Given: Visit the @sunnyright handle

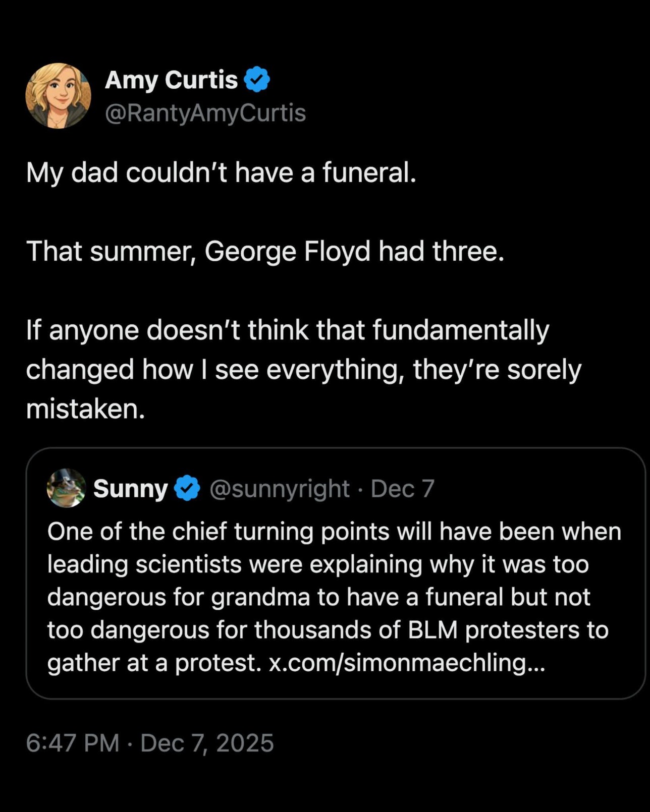Looking at the screenshot, I should click(x=279, y=488).
